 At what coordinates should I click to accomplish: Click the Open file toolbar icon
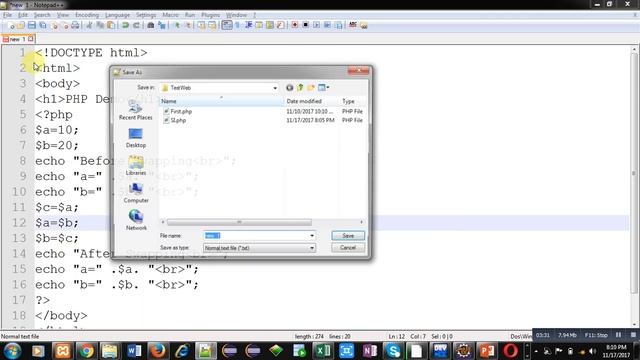(x=21, y=25)
